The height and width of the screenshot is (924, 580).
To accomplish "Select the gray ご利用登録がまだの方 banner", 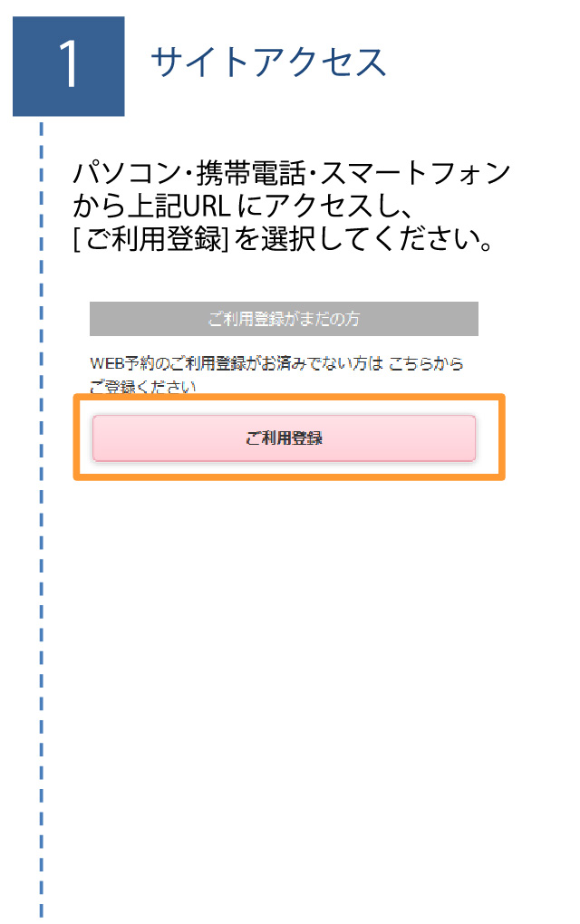I will pyautogui.click(x=284, y=319).
